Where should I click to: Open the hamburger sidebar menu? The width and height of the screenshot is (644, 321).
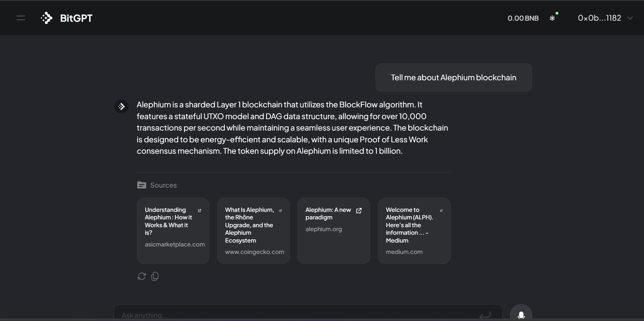[21, 18]
